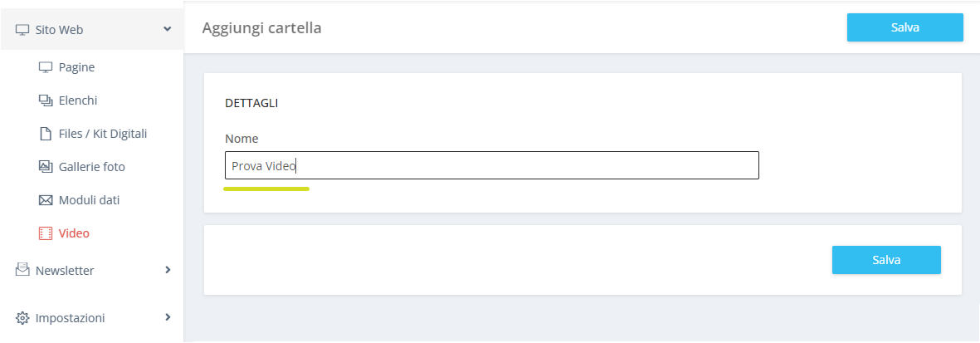Click the Files / Kit Digitali document icon

click(x=45, y=134)
